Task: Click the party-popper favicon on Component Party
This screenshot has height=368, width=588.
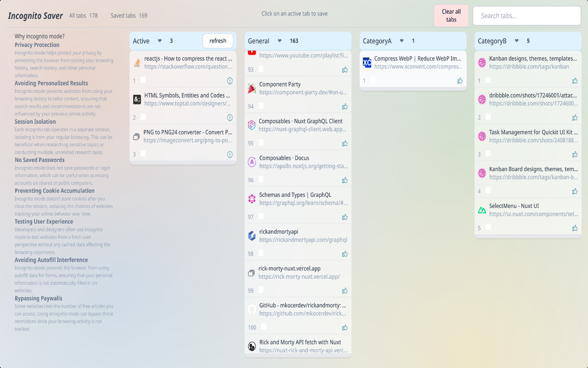Action: 251,88
